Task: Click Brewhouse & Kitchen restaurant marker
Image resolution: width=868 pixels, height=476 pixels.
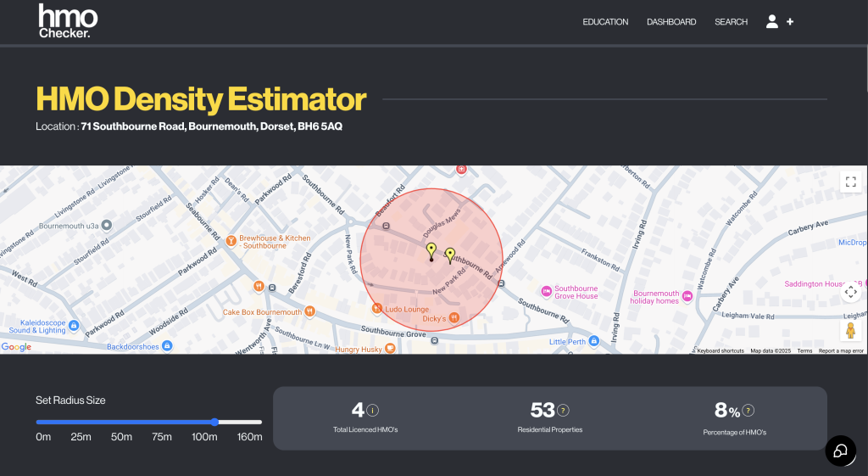Action: 231,241
